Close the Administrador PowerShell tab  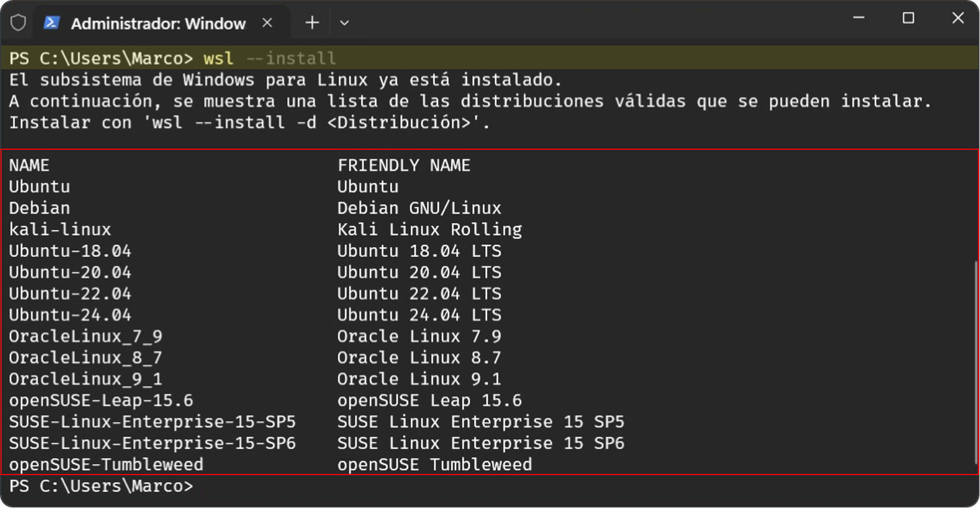tap(267, 23)
